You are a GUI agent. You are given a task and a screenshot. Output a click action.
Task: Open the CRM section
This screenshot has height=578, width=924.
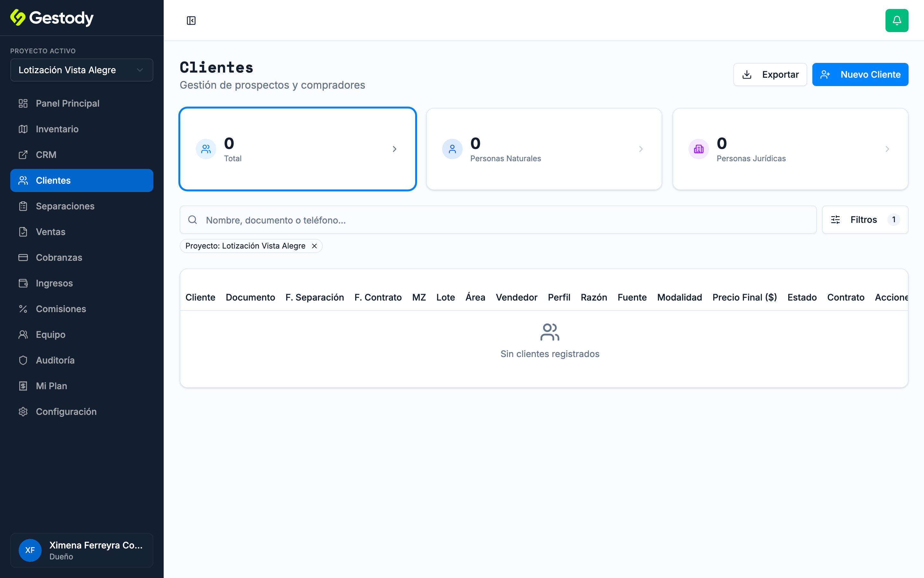tap(81, 155)
